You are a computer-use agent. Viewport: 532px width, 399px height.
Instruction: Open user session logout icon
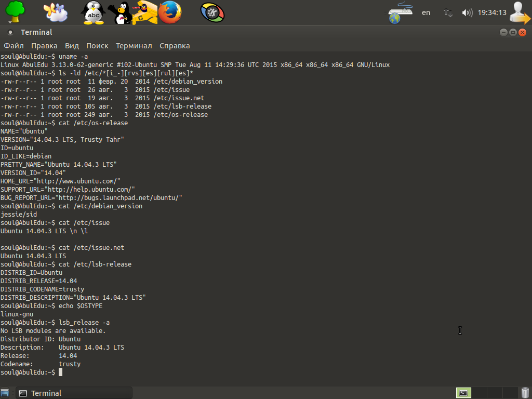click(x=520, y=12)
